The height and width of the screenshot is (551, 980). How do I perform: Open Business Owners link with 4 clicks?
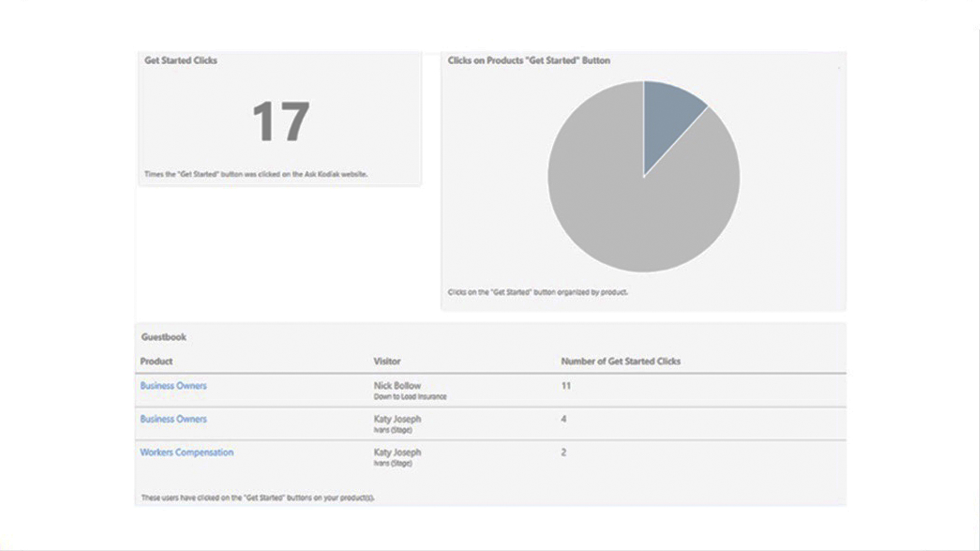point(173,419)
